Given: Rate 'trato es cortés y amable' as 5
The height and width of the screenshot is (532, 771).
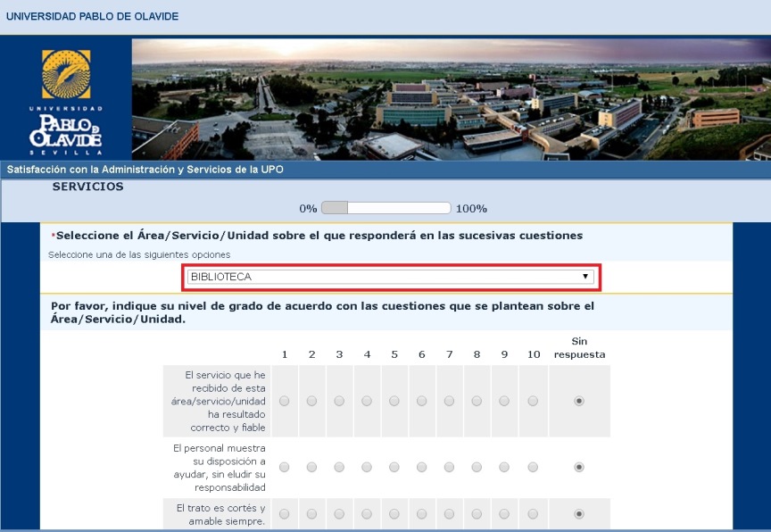Looking at the screenshot, I should 394,514.
